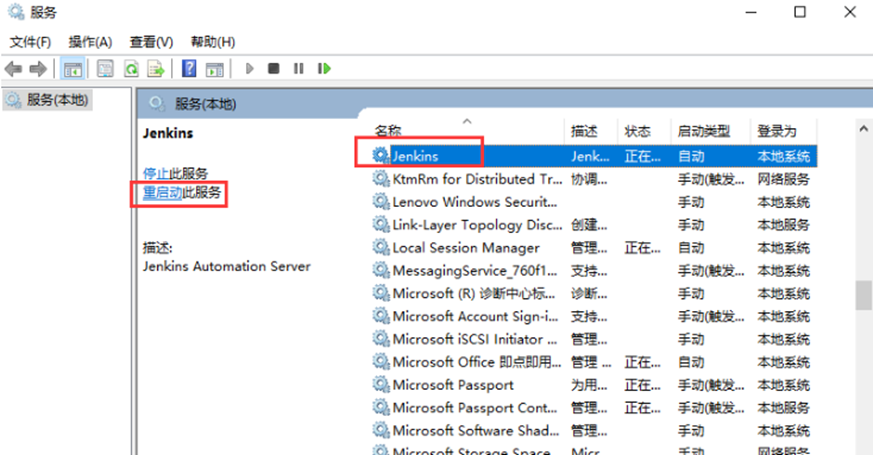Click the Refresh toolbar icon

tap(131, 69)
